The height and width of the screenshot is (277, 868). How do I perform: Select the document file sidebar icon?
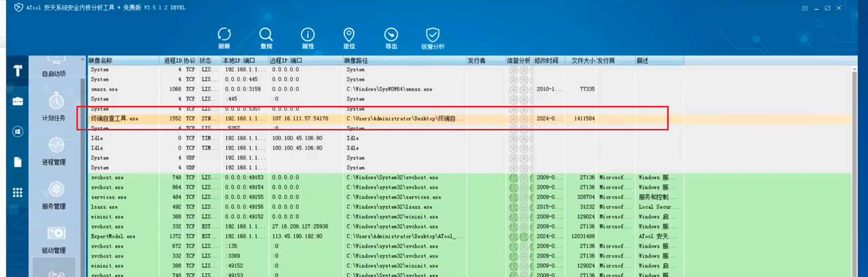(x=18, y=162)
